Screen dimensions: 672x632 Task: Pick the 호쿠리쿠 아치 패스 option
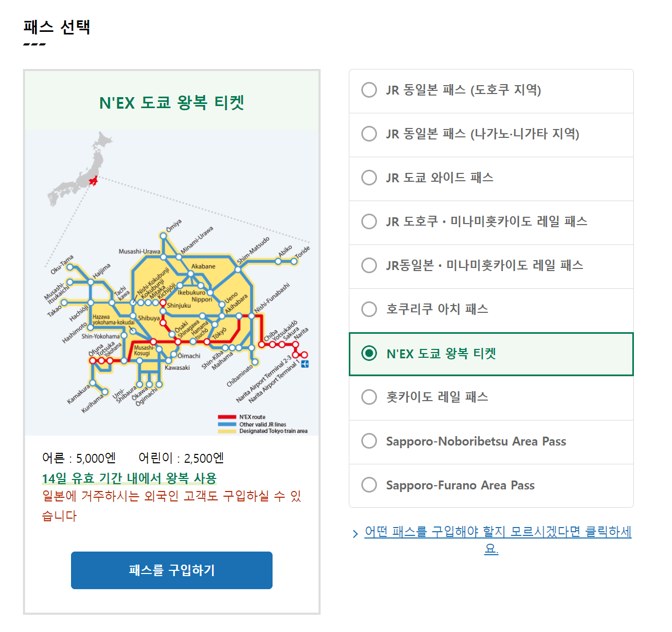click(x=369, y=309)
